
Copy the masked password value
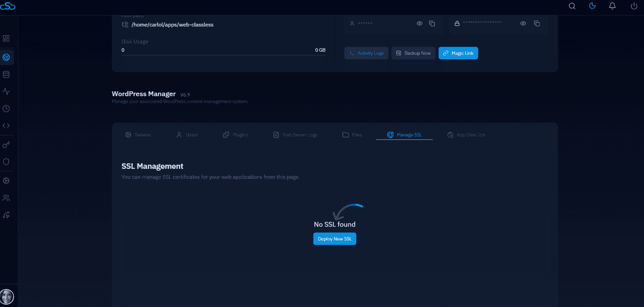537,23
